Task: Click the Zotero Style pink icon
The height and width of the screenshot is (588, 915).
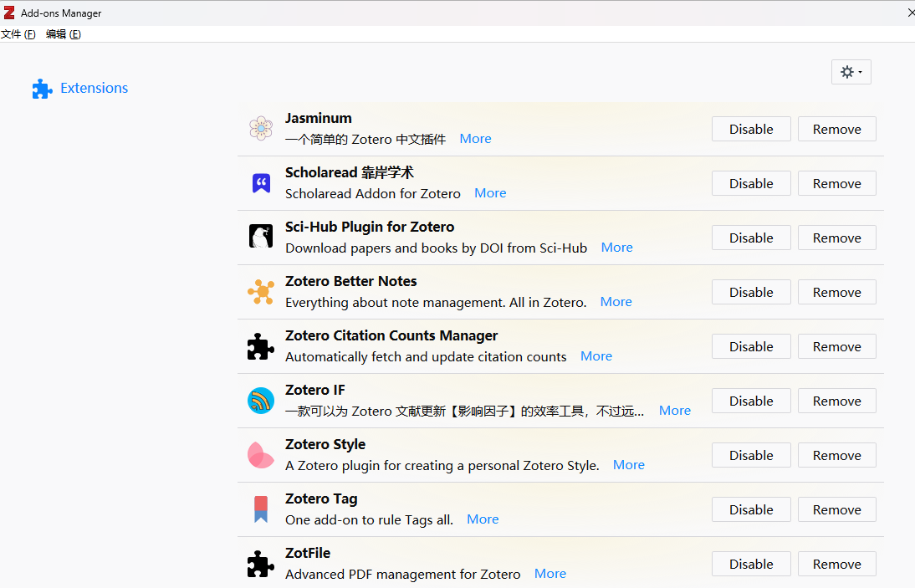Action: tap(261, 455)
